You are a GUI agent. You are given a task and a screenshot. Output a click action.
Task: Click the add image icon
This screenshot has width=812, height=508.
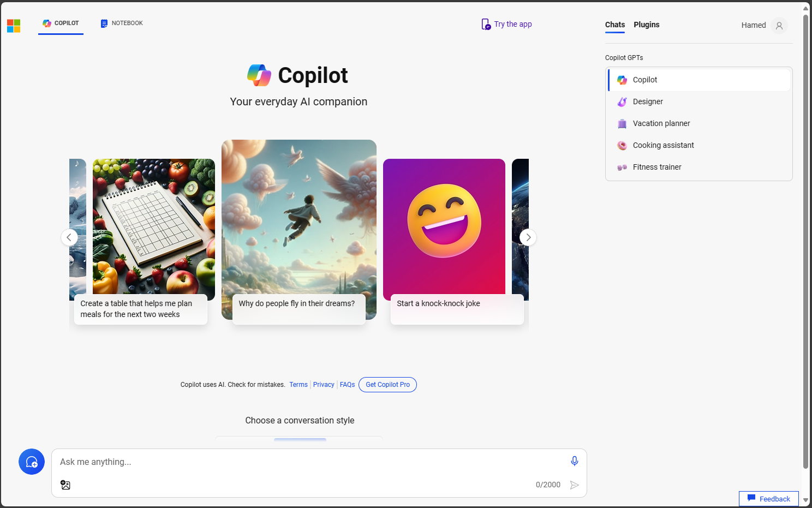click(x=65, y=485)
